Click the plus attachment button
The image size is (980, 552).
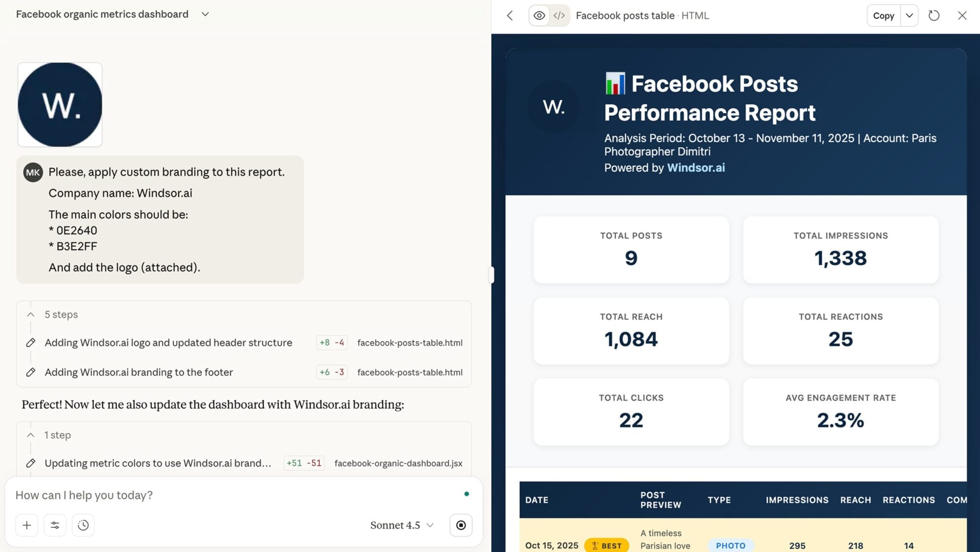[27, 525]
